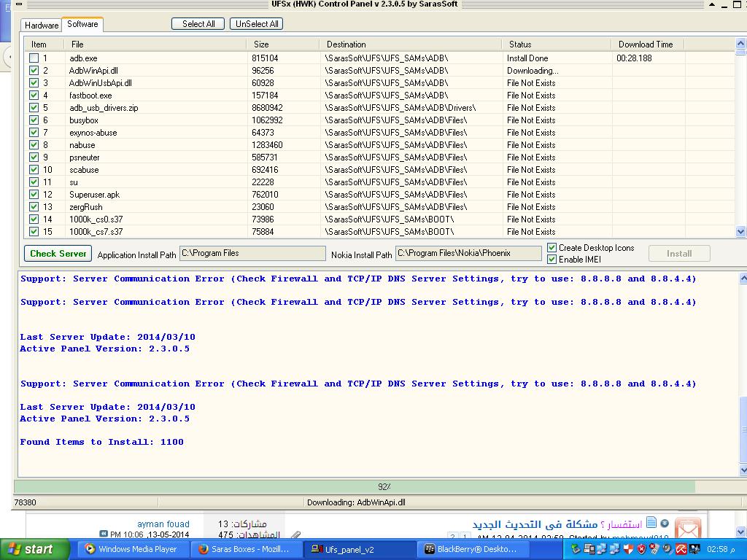Toggle the 1000k_cs7.s37 row checkbox

34,231
